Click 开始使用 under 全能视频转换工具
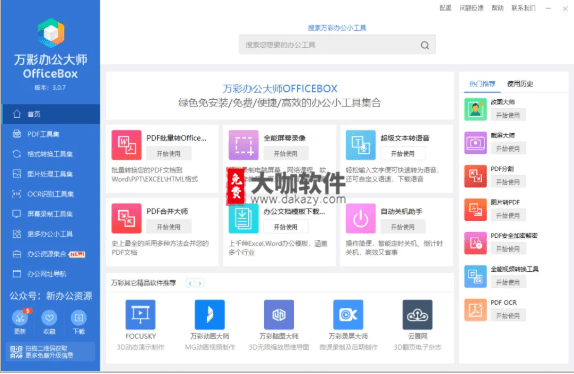Viewport: 574px width, 374px height. coord(508,282)
